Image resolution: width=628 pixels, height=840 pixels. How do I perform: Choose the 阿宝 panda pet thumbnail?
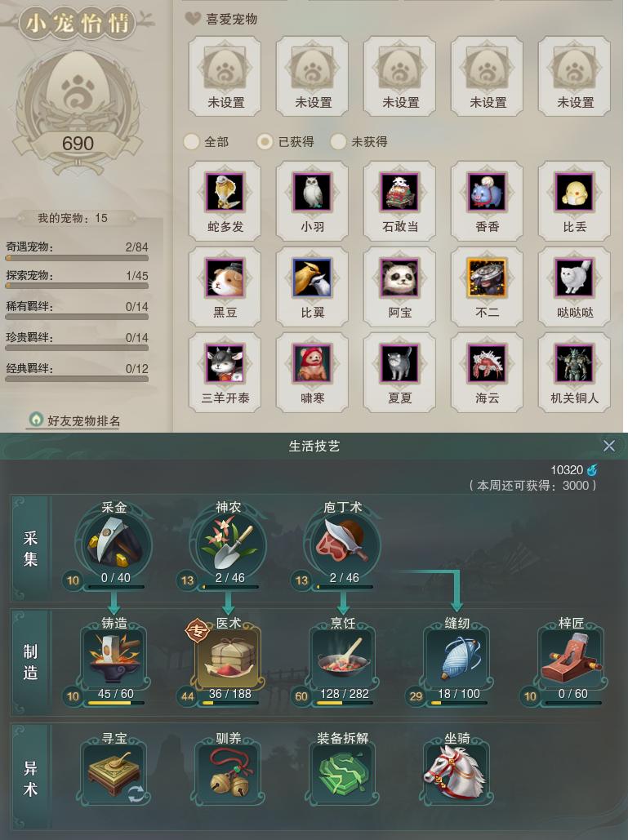click(x=399, y=278)
